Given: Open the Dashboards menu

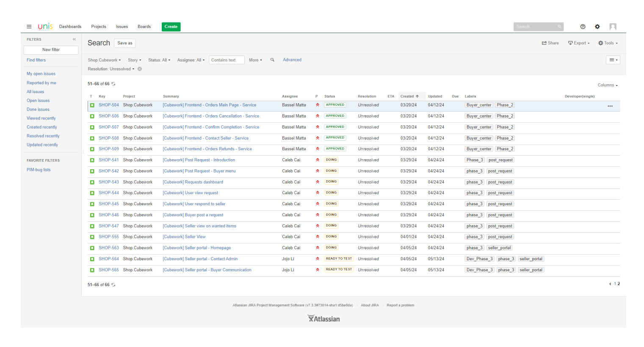Looking at the screenshot, I should point(70,27).
